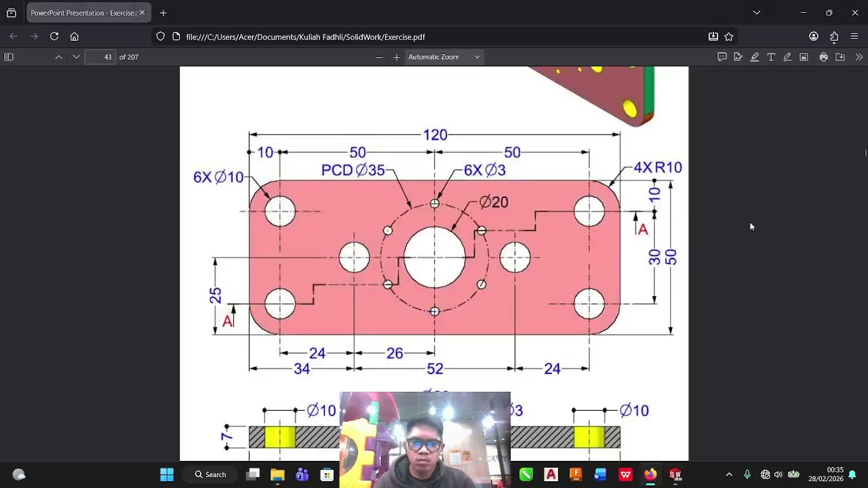Viewport: 868px width, 488px height.
Task: Click the 6X Ø10 hole label
Action: click(218, 177)
